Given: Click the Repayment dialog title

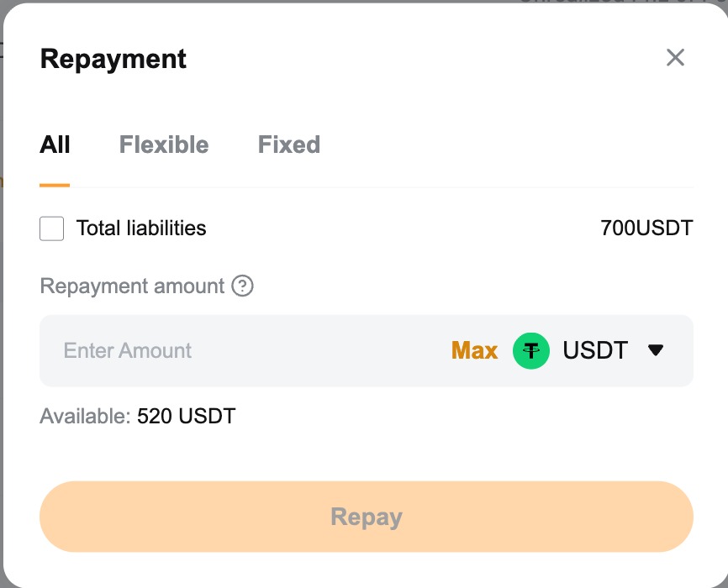Looking at the screenshot, I should [x=113, y=59].
